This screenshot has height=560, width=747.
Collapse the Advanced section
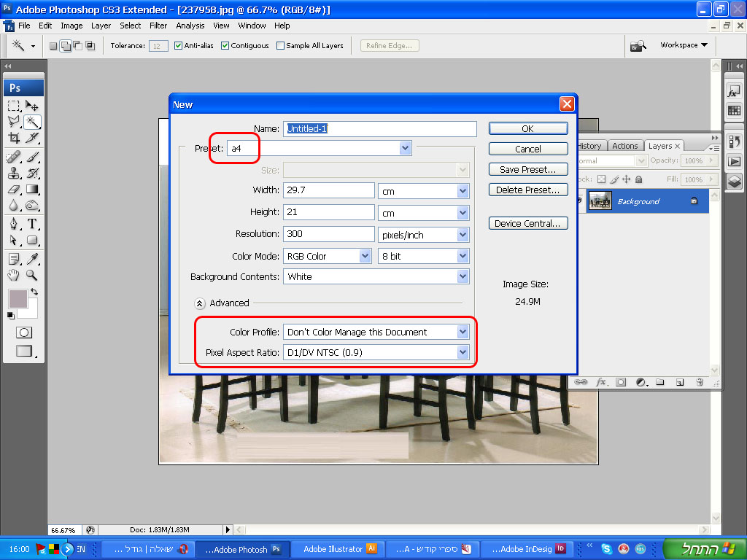click(200, 303)
